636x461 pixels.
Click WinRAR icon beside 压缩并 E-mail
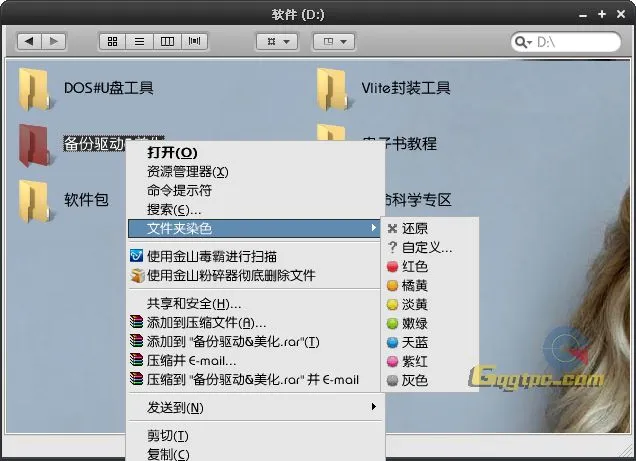tap(137, 359)
